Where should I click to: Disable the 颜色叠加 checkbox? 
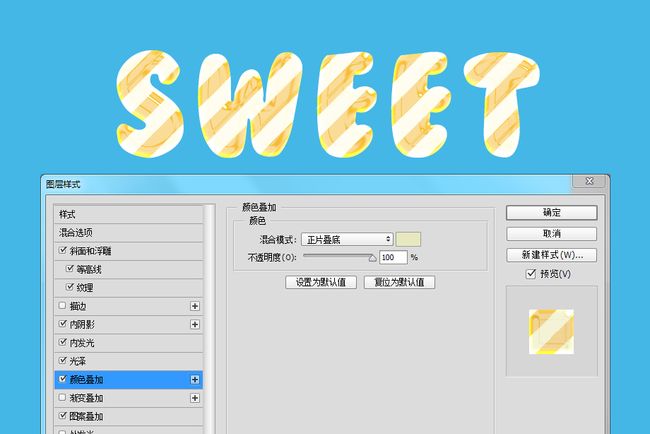pyautogui.click(x=63, y=378)
